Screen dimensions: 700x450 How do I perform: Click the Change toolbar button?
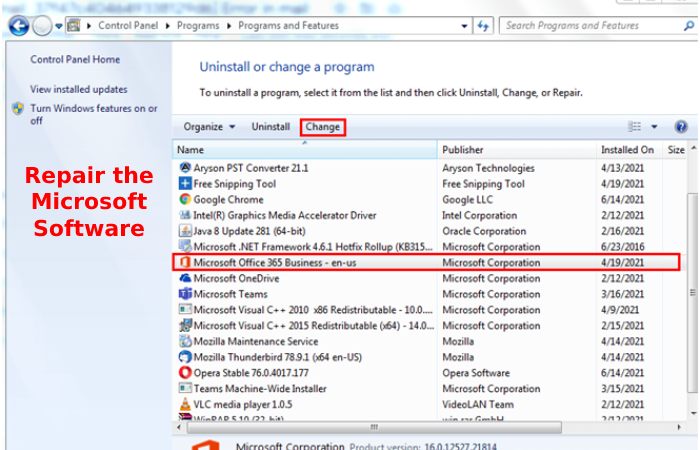[x=323, y=127]
